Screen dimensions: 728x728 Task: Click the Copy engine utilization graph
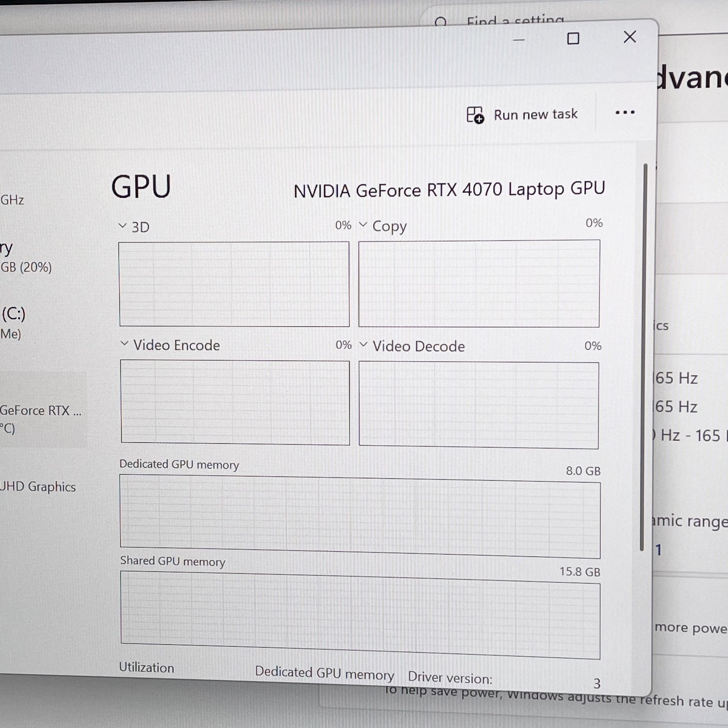pos(479,284)
